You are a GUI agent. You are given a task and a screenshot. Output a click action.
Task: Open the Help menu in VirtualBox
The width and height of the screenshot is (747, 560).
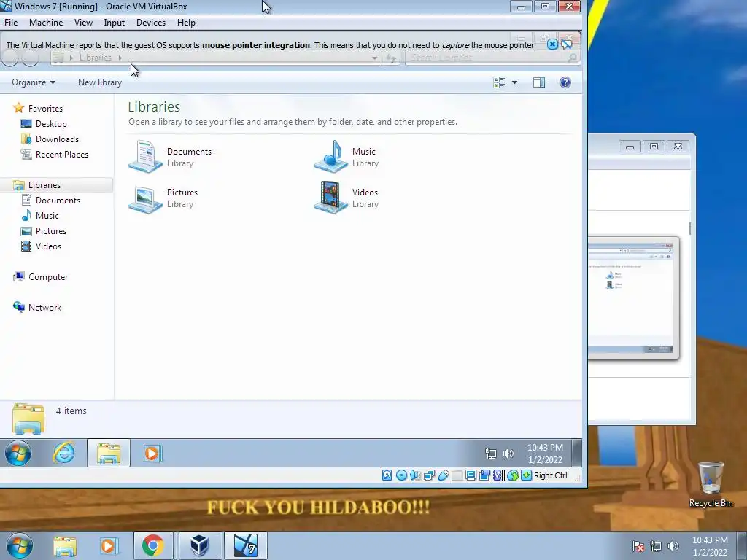186,23
